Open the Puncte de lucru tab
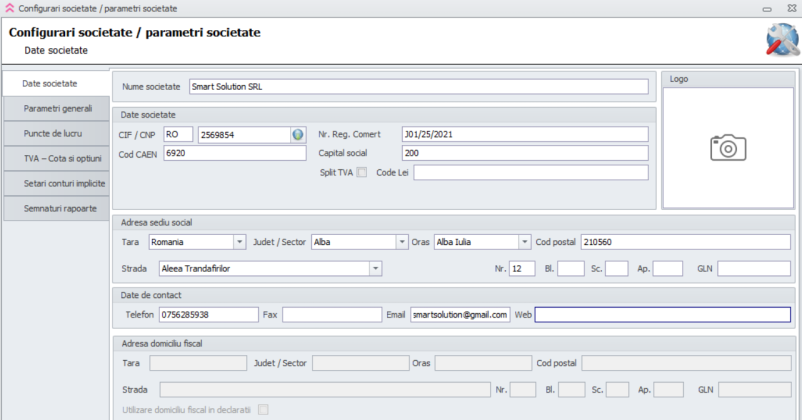Image resolution: width=802 pixels, height=420 pixels. (x=57, y=133)
